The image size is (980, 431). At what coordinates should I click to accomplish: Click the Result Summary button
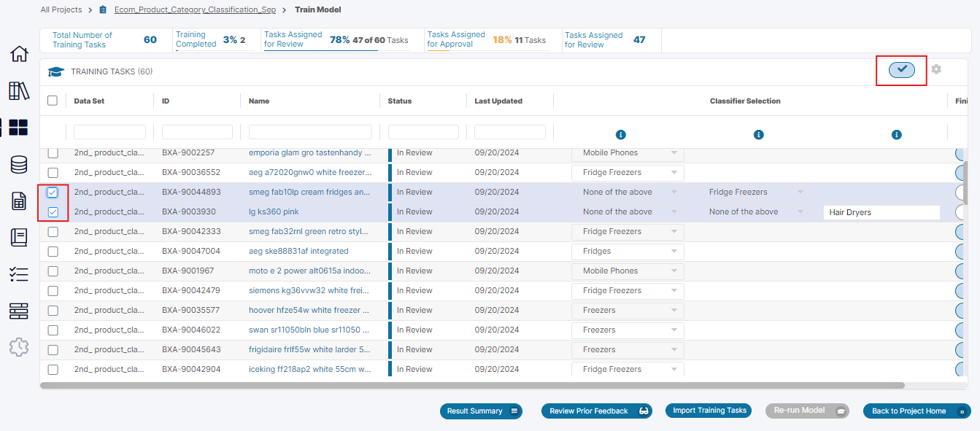(x=481, y=411)
